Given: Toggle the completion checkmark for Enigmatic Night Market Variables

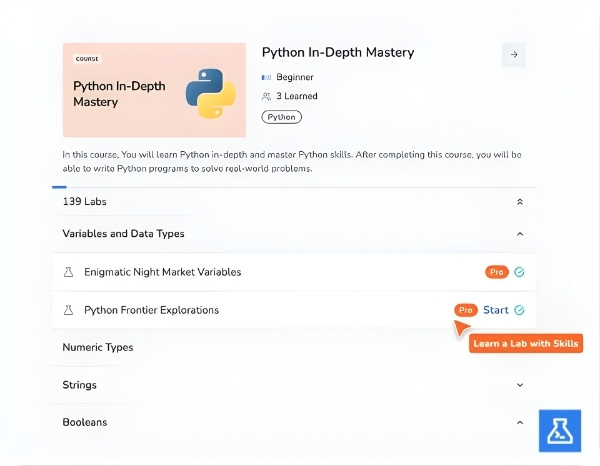Looking at the screenshot, I should pyautogui.click(x=520, y=272).
